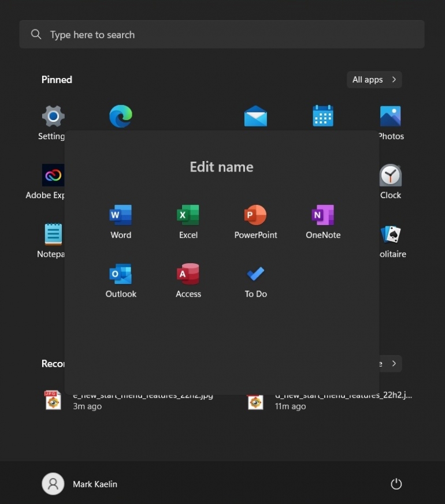Launch OneNote from the folder

click(323, 222)
